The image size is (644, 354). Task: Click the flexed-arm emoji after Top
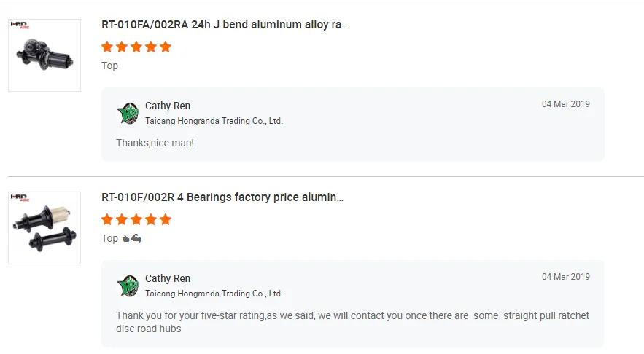coord(136,238)
